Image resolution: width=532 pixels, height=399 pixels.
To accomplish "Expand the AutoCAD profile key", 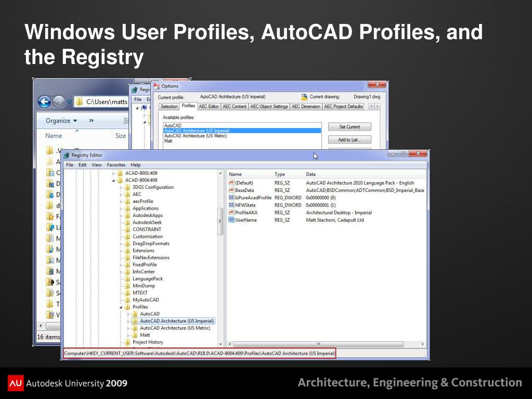I will 128,314.
